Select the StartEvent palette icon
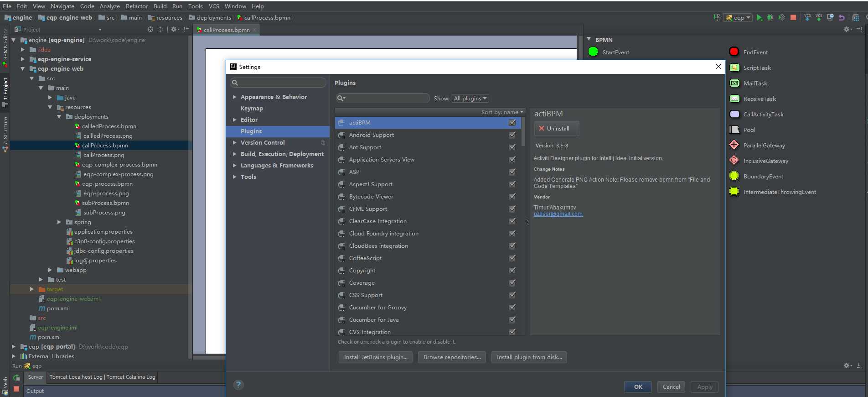Image resolution: width=868 pixels, height=397 pixels. [x=593, y=52]
